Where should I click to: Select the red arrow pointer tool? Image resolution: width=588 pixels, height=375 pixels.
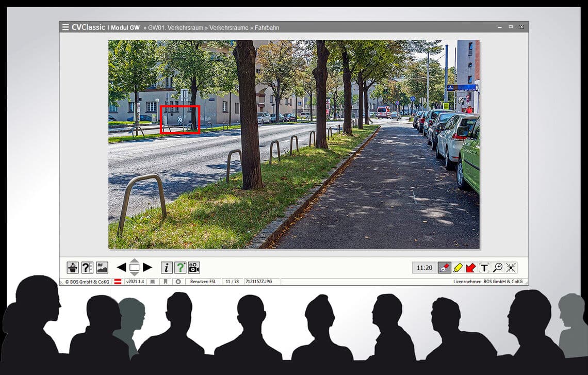pyautogui.click(x=470, y=267)
